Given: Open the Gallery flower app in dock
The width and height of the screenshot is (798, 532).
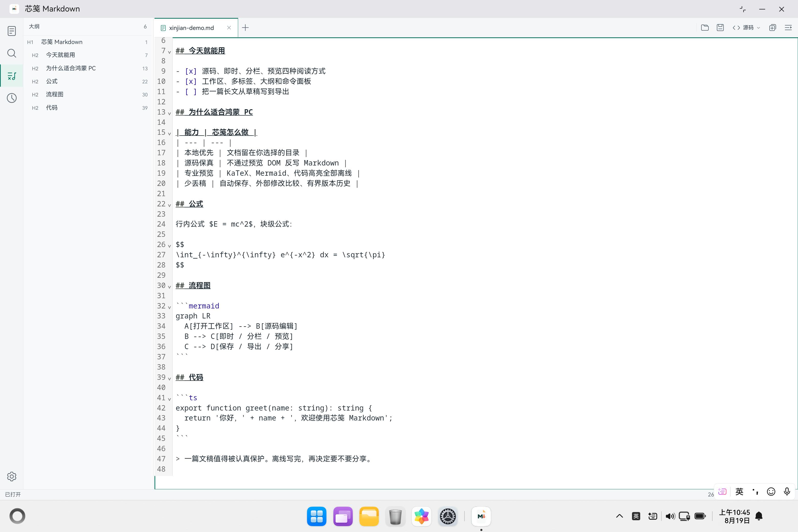Looking at the screenshot, I should [x=422, y=516].
